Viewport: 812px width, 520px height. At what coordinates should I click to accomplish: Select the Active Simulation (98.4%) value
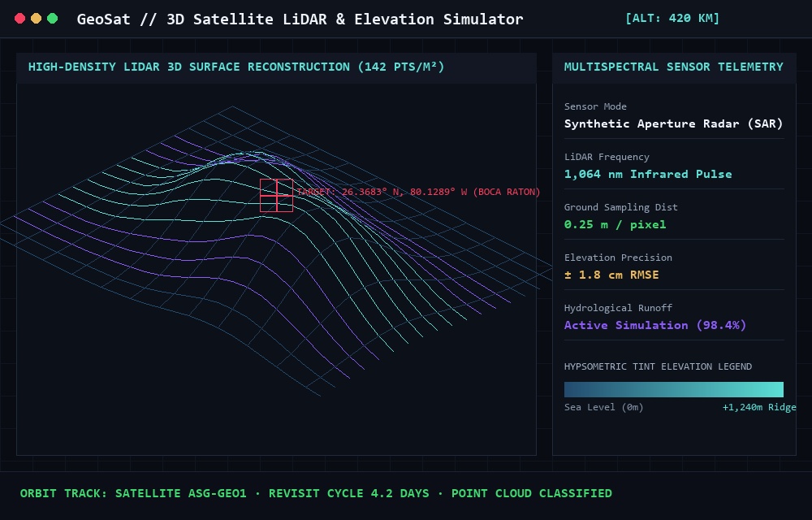tap(655, 325)
